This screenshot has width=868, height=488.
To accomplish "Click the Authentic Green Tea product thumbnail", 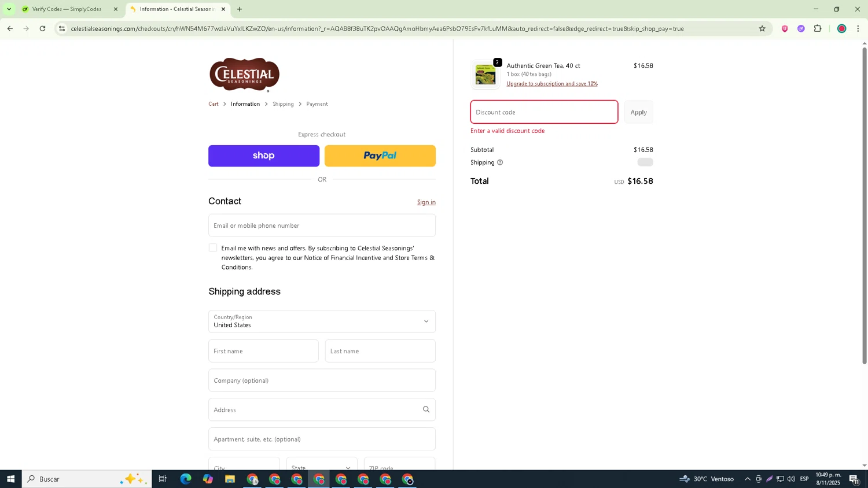I will (486, 75).
